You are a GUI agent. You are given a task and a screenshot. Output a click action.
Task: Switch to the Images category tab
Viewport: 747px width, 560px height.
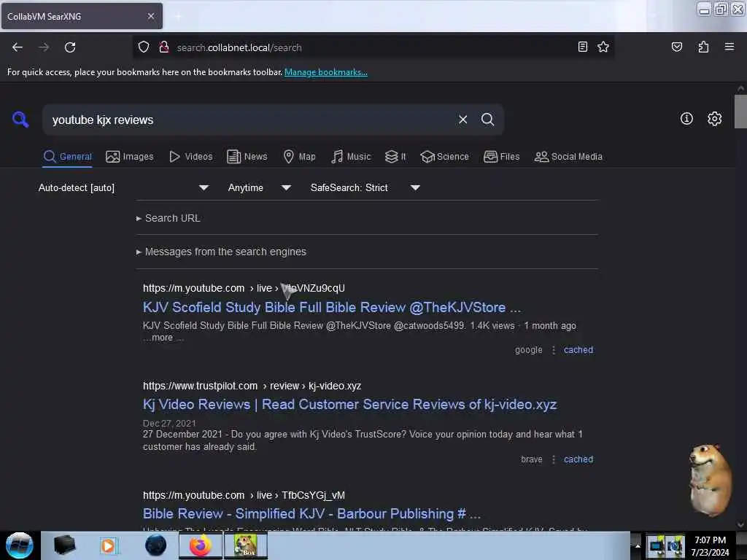click(x=130, y=157)
